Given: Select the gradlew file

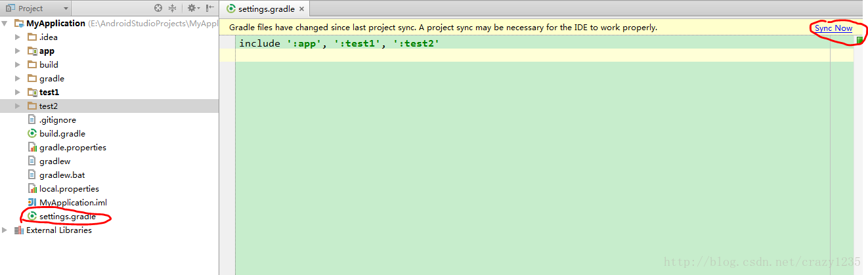Looking at the screenshot, I should pyautogui.click(x=54, y=161).
